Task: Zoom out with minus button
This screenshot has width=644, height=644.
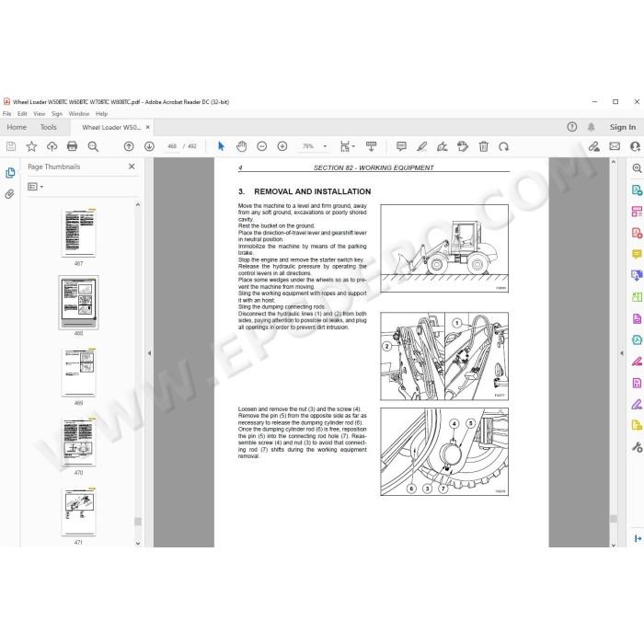Action: tap(261, 146)
